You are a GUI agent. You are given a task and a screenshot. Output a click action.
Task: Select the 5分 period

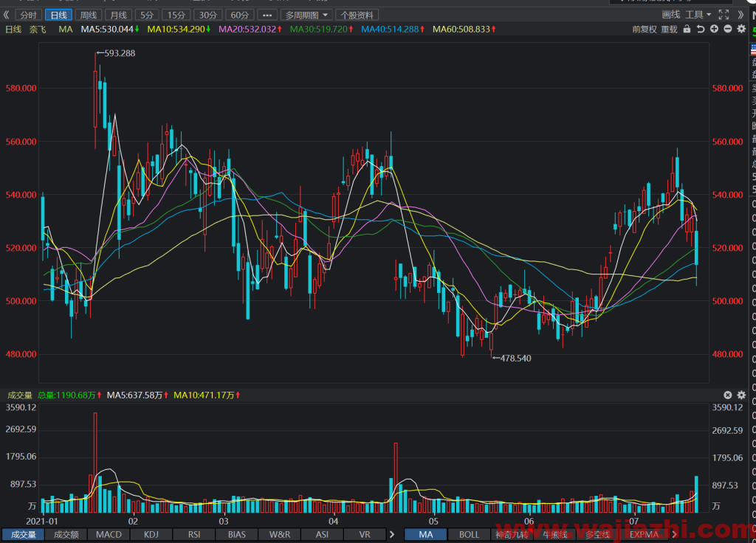pyautogui.click(x=147, y=15)
